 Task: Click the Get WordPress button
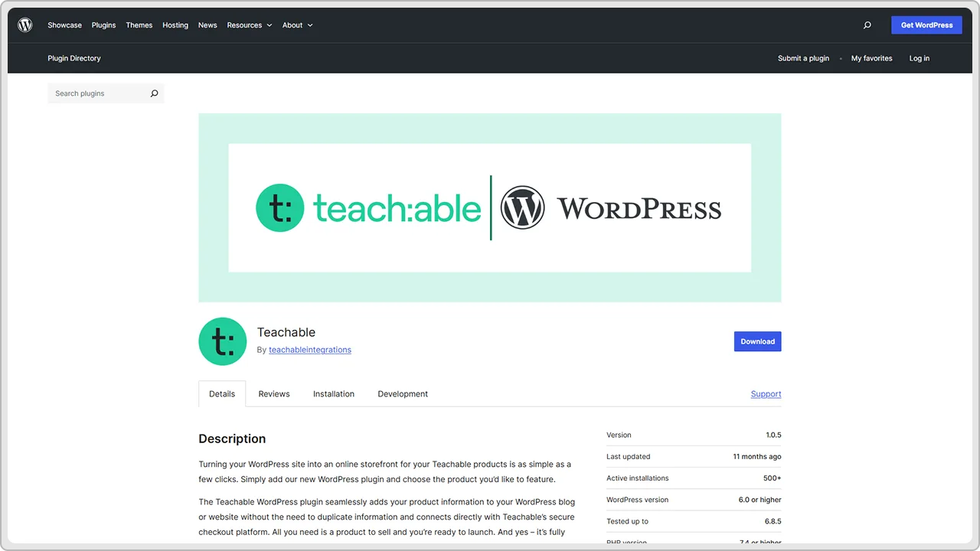pos(926,25)
